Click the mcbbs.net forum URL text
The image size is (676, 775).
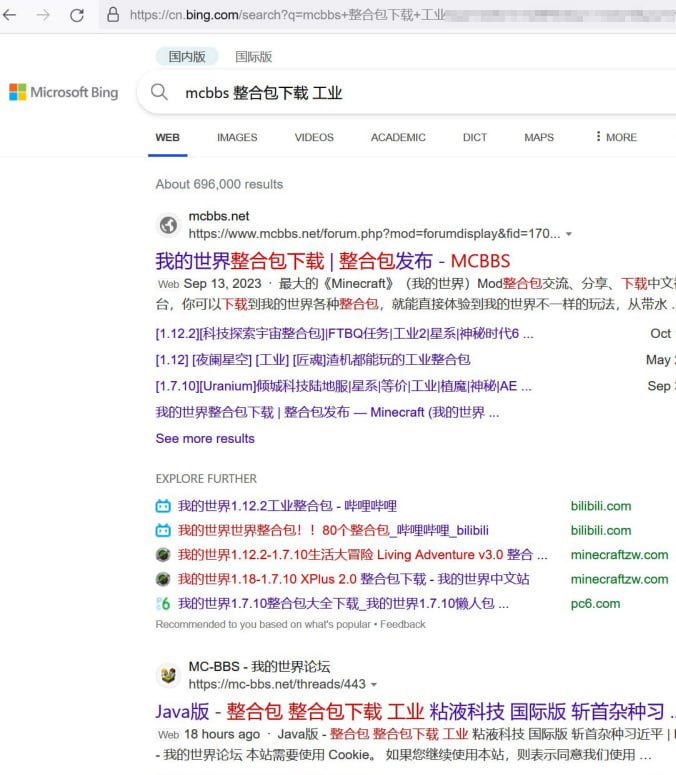[374, 234]
